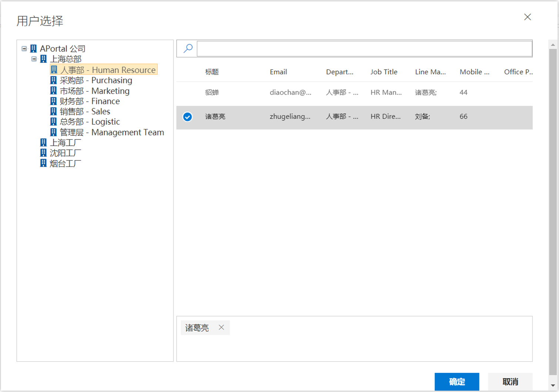The image size is (559, 392).
Task: Select the 貂蝉 user row
Action: 354,93
